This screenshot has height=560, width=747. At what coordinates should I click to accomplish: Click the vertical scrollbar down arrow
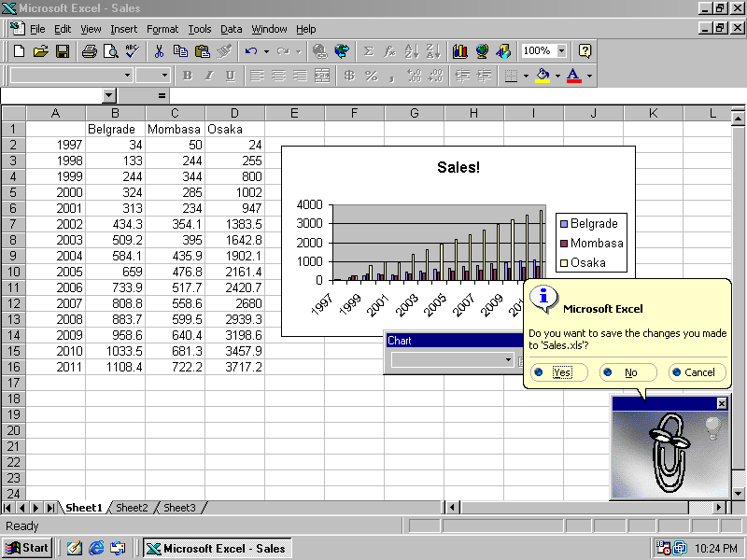(x=738, y=494)
